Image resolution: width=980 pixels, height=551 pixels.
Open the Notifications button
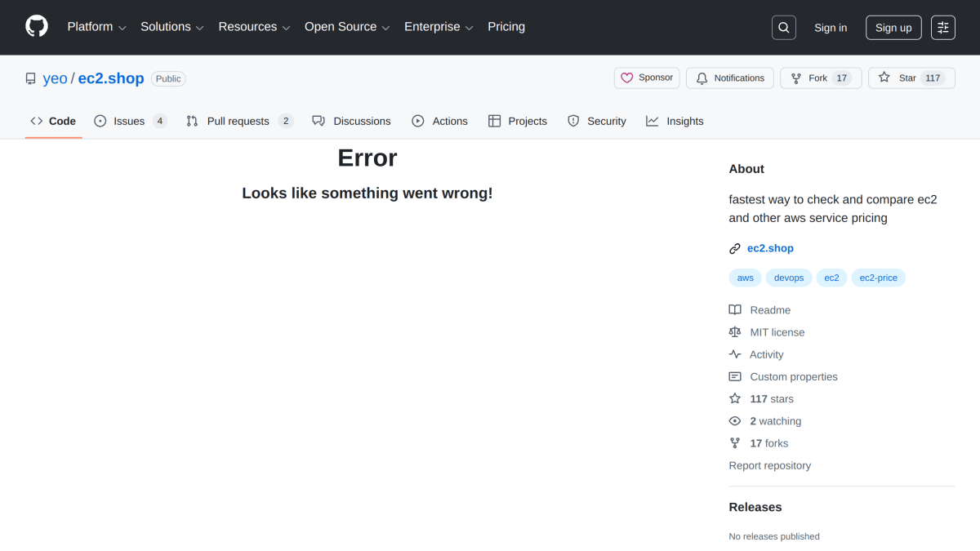(730, 78)
